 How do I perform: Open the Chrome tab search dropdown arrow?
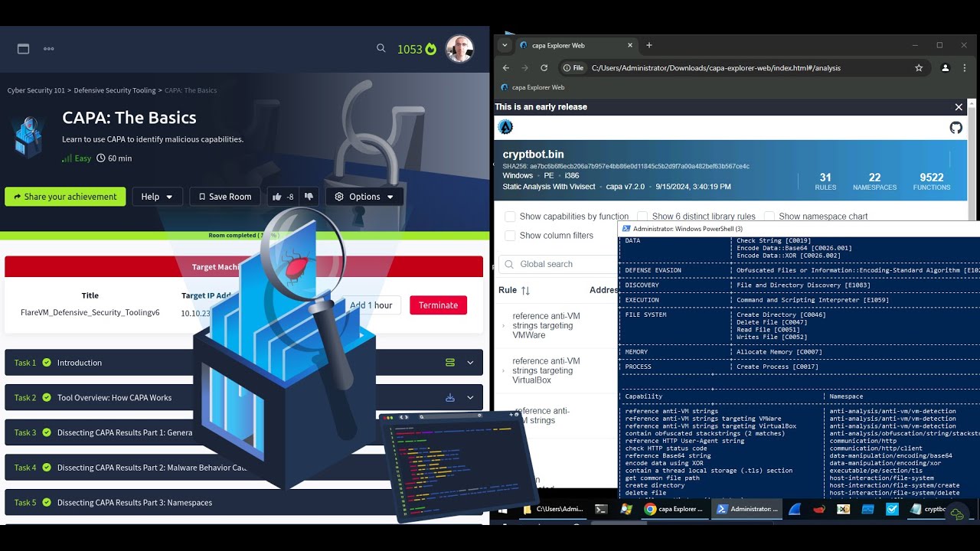505,45
